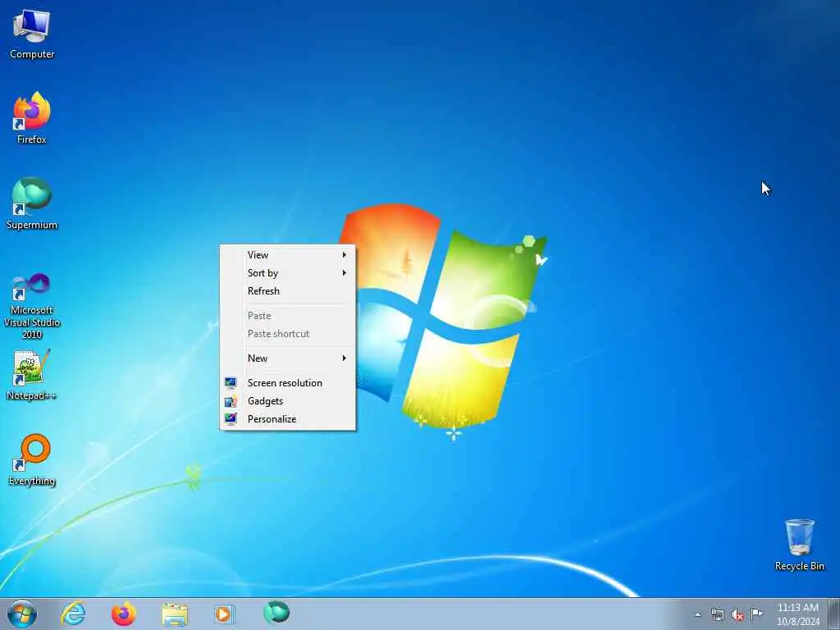Expand the Sort by submenu

(288, 273)
